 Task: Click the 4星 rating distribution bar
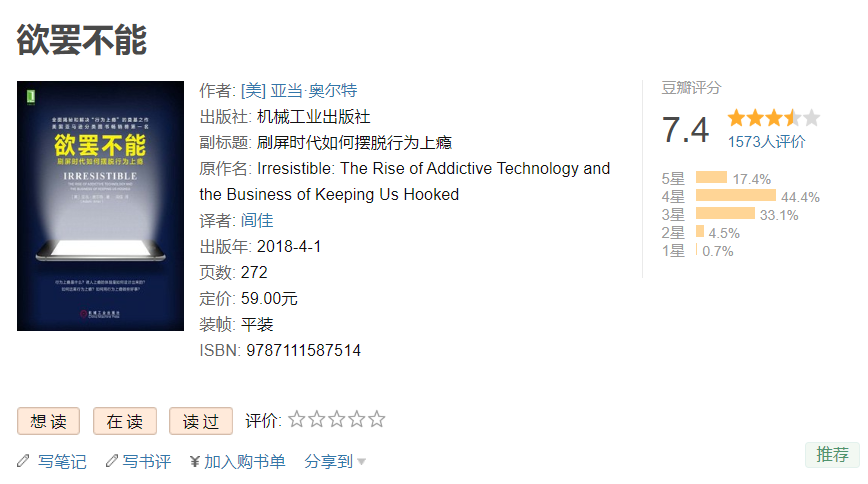point(736,195)
